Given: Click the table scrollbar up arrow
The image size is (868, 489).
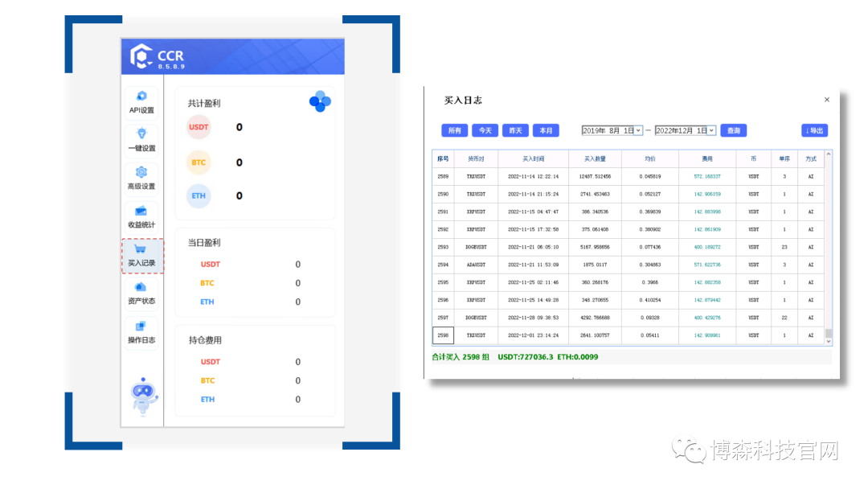Looking at the screenshot, I should [x=829, y=154].
